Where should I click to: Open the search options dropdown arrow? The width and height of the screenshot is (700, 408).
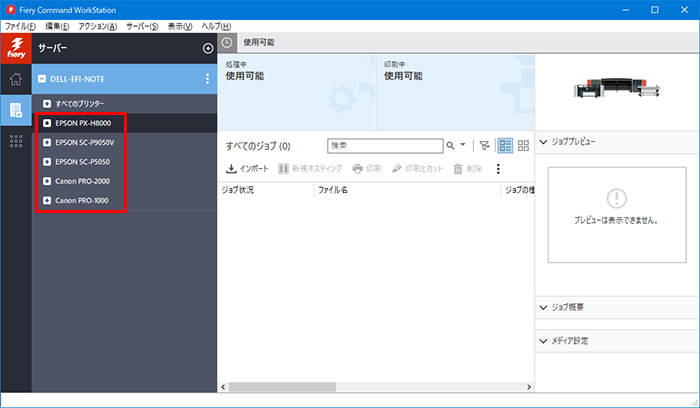(462, 145)
